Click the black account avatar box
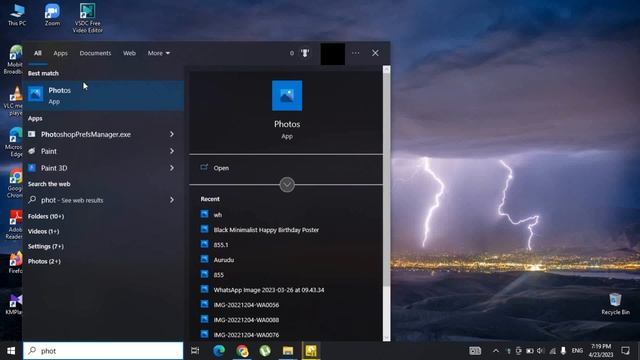 pyautogui.click(x=333, y=54)
